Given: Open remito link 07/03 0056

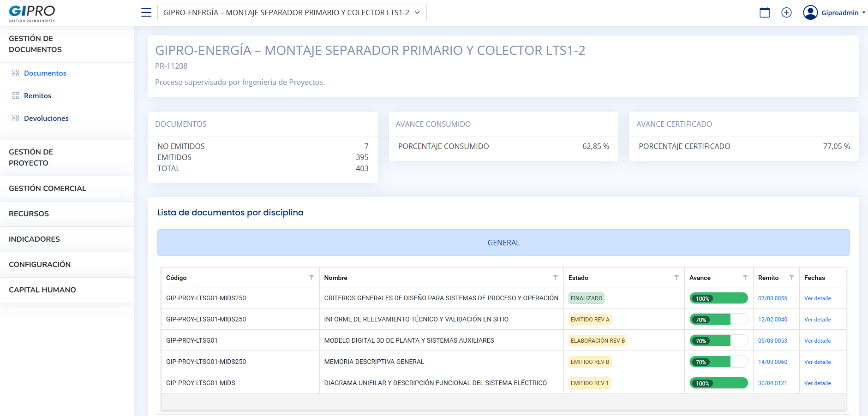Looking at the screenshot, I should [772, 298].
